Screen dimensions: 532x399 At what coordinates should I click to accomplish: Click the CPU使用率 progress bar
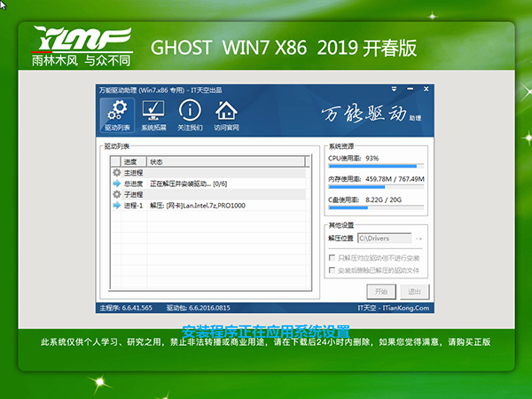pos(376,167)
